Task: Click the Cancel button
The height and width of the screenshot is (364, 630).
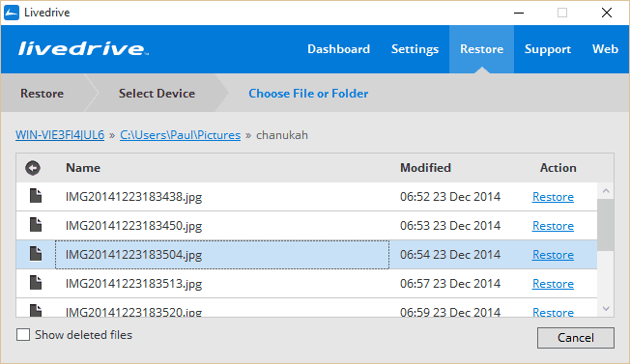Action: (575, 338)
